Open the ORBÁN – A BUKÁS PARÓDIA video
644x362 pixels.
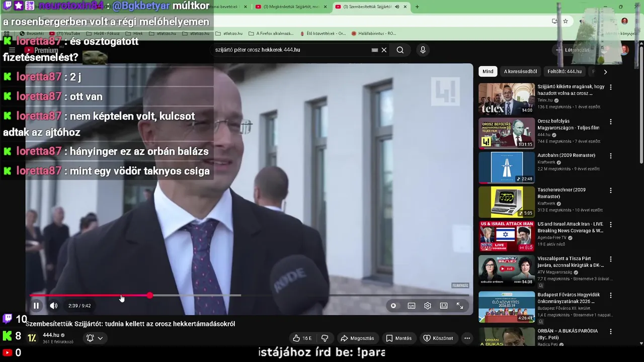(x=507, y=337)
